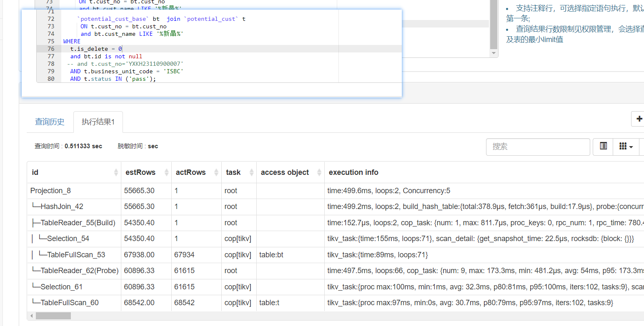Click the plus icon to add a result tab
This screenshot has width=644, height=326.
(x=639, y=119)
